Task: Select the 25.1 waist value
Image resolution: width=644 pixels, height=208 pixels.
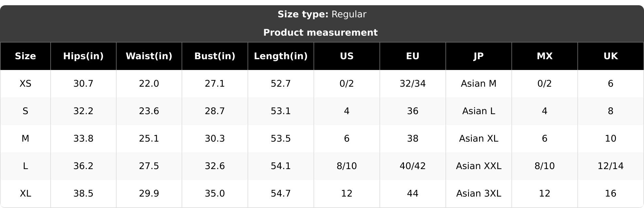Action: [x=149, y=139]
